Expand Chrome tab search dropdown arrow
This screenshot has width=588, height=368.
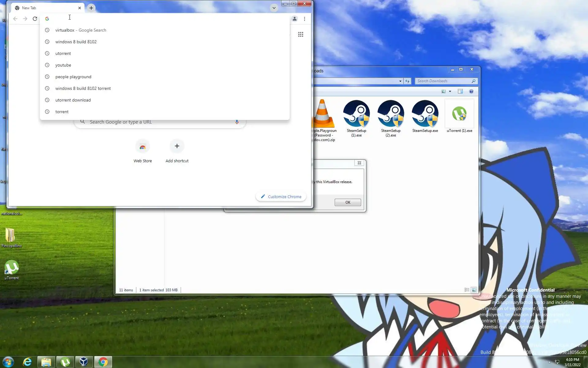click(x=274, y=8)
